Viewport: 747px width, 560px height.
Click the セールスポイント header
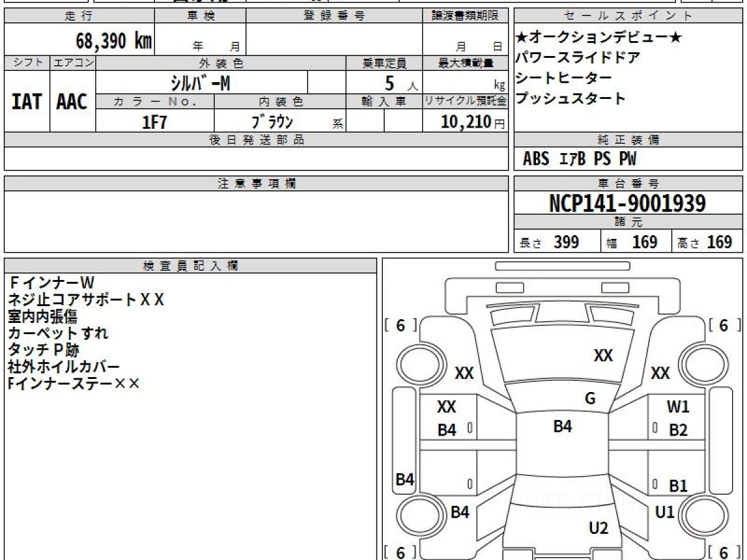click(x=629, y=16)
